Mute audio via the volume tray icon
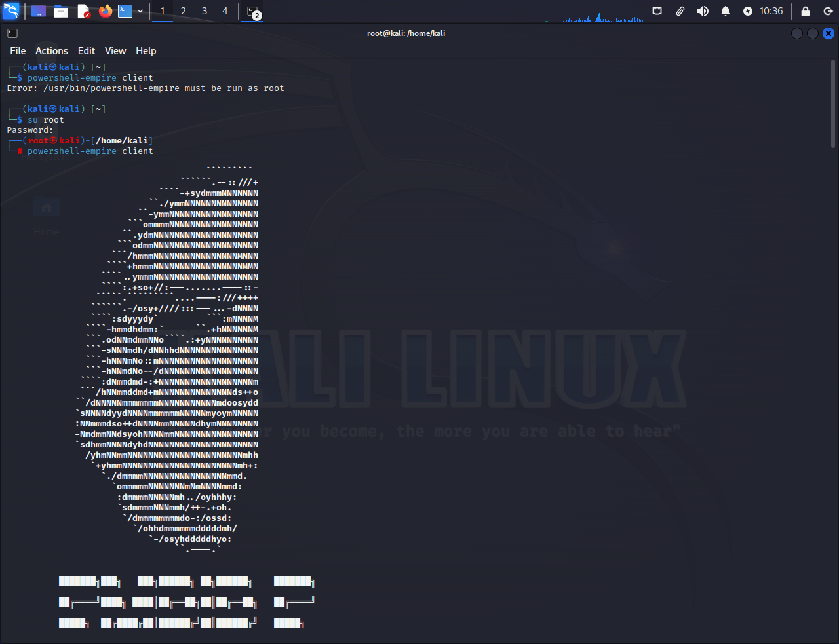839x644 pixels. tap(703, 11)
